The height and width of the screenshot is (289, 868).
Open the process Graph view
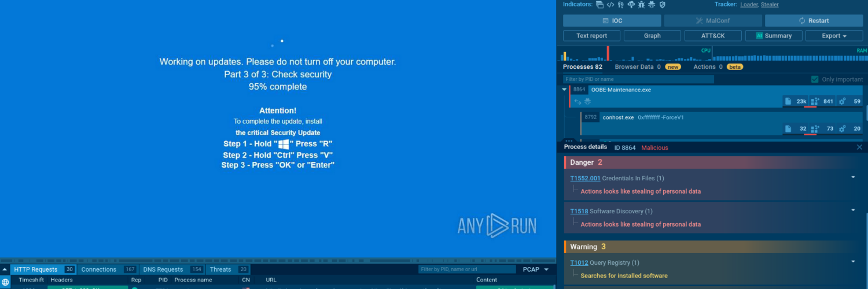click(652, 36)
